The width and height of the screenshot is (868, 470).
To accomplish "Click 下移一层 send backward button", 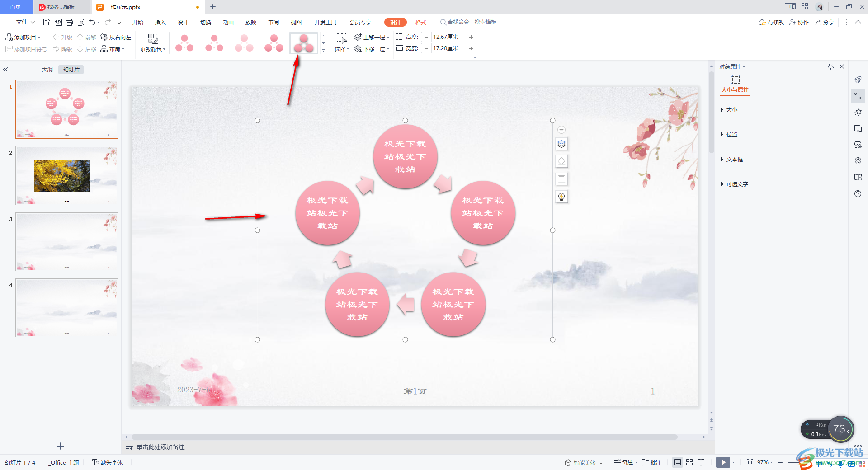I will (372, 49).
